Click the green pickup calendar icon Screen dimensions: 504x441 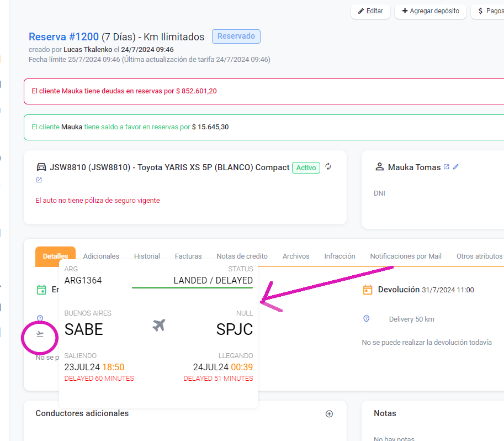[41, 290]
